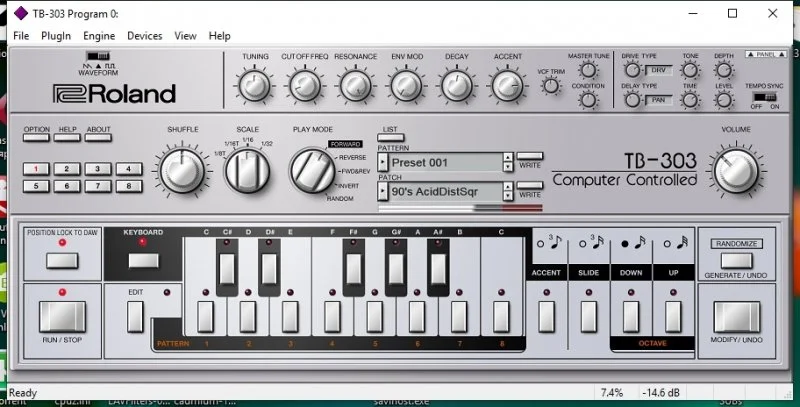Toggle the Slide step button

[x=589, y=317]
